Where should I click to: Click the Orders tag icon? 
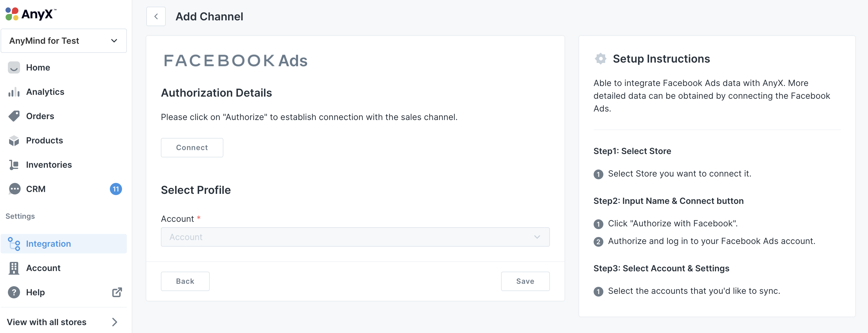pos(14,116)
